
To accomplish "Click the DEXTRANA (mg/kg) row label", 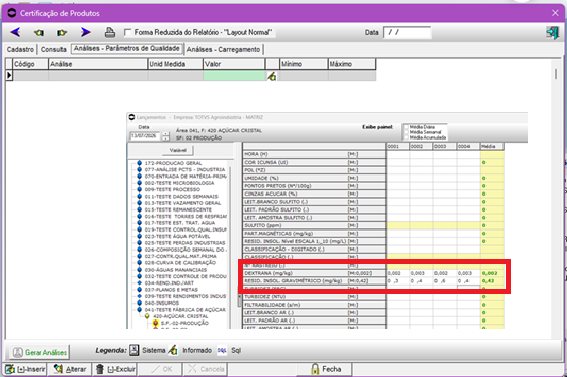I will (x=268, y=273).
